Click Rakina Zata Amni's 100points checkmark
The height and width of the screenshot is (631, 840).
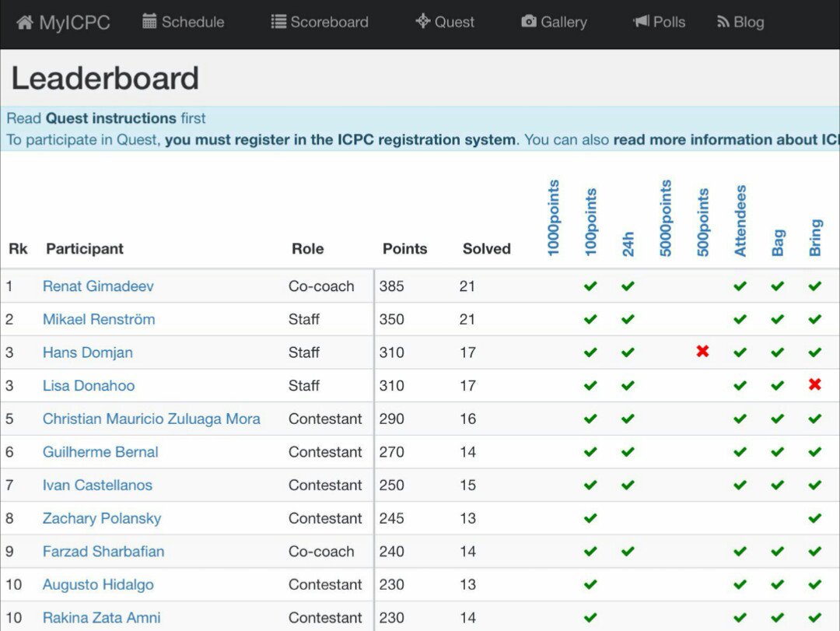[x=590, y=618]
